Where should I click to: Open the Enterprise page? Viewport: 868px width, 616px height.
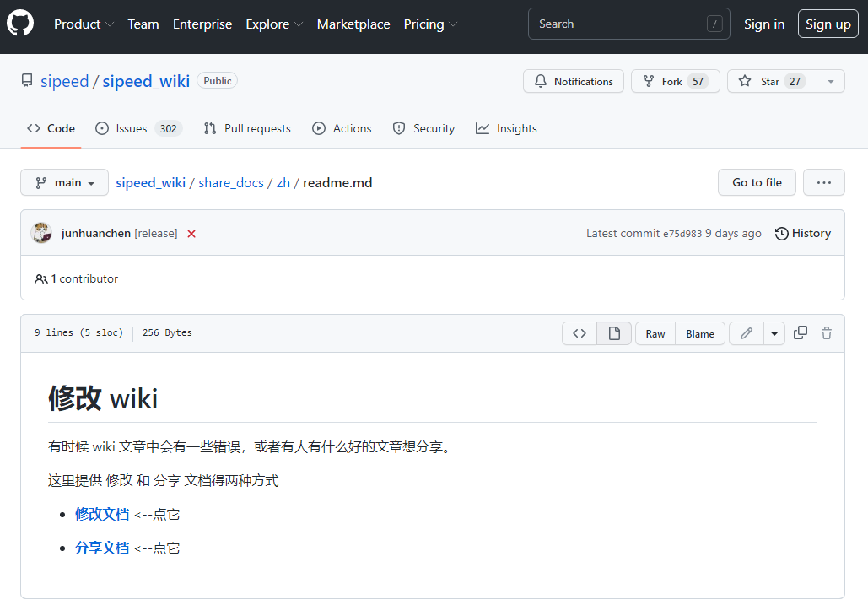[x=202, y=24]
